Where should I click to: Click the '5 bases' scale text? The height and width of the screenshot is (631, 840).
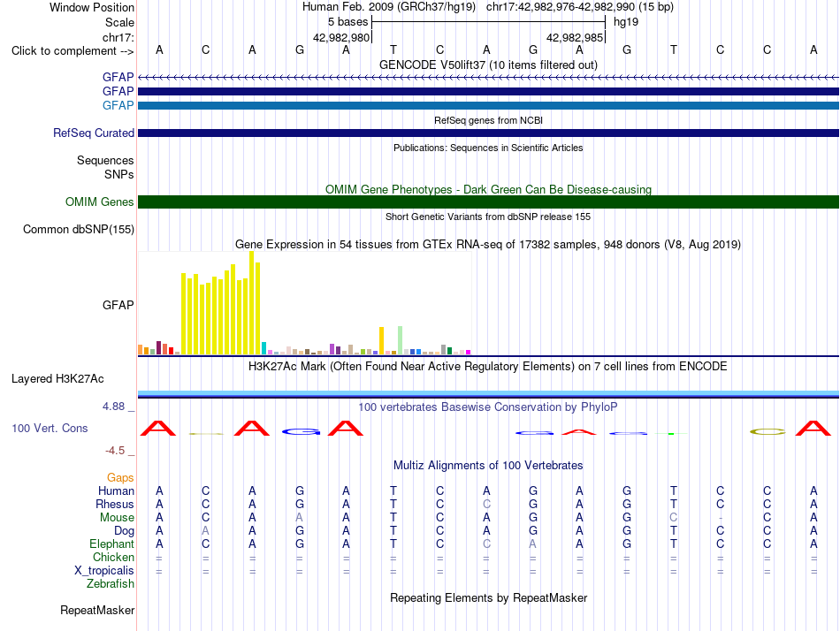[348, 22]
